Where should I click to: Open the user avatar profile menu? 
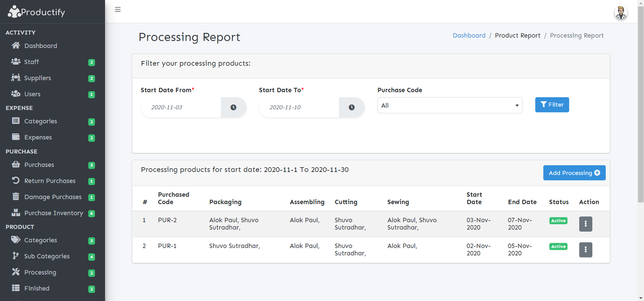(x=621, y=13)
